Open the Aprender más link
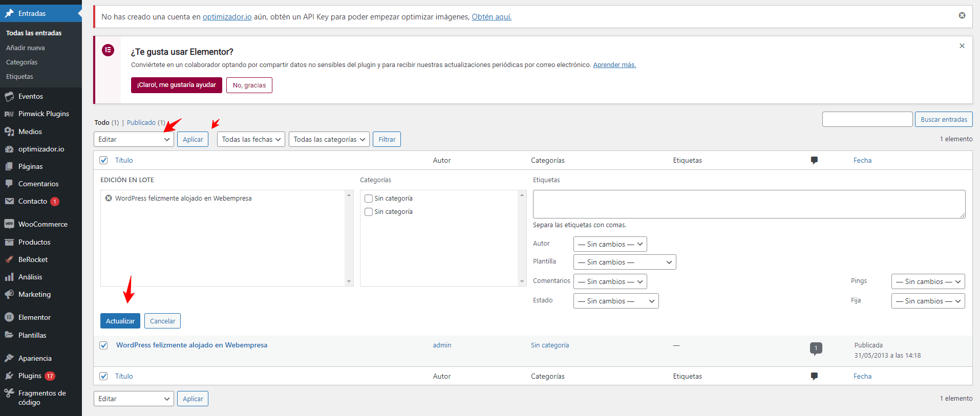The height and width of the screenshot is (416, 980). pos(614,65)
